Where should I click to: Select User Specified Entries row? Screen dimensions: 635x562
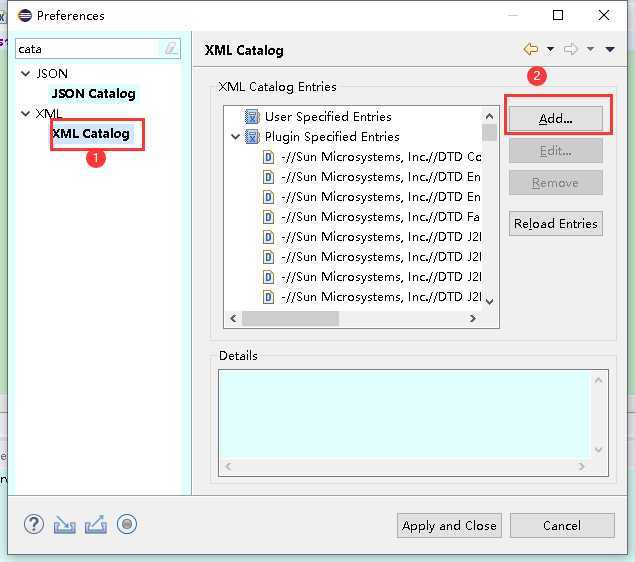[x=318, y=117]
